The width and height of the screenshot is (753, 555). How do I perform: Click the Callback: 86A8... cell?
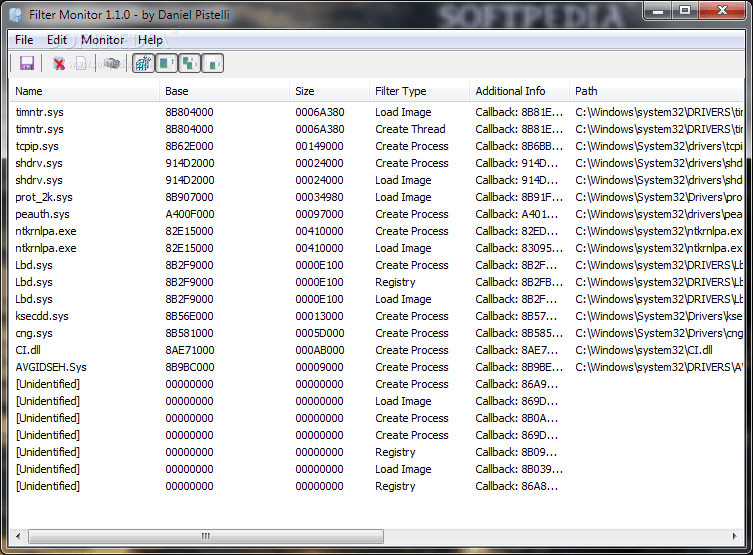pyautogui.click(x=517, y=486)
